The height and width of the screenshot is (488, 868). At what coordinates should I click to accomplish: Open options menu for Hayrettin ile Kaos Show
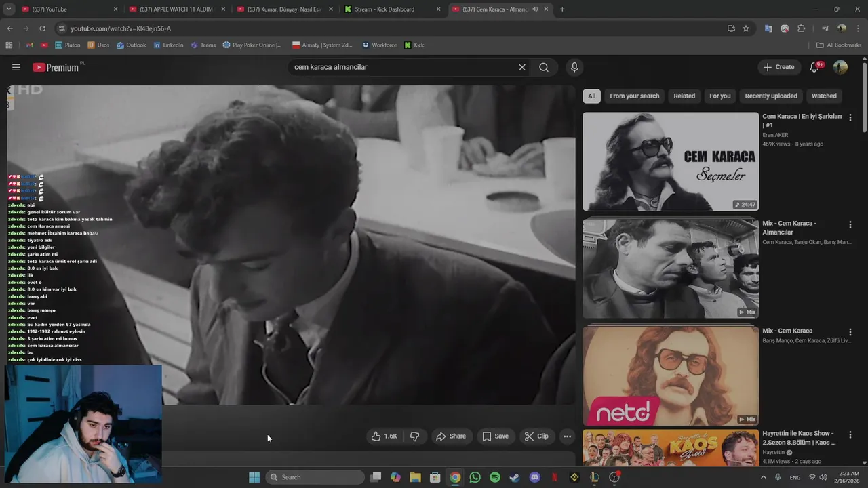(850, 434)
